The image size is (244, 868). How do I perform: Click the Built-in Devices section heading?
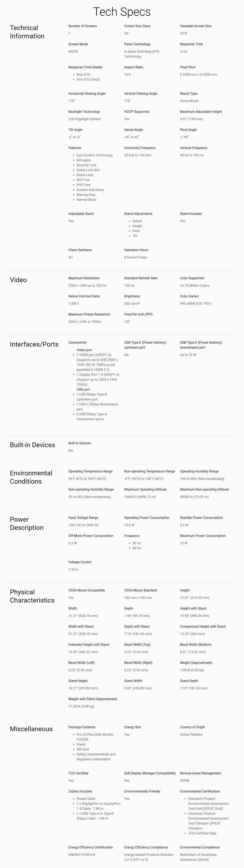coord(32,445)
